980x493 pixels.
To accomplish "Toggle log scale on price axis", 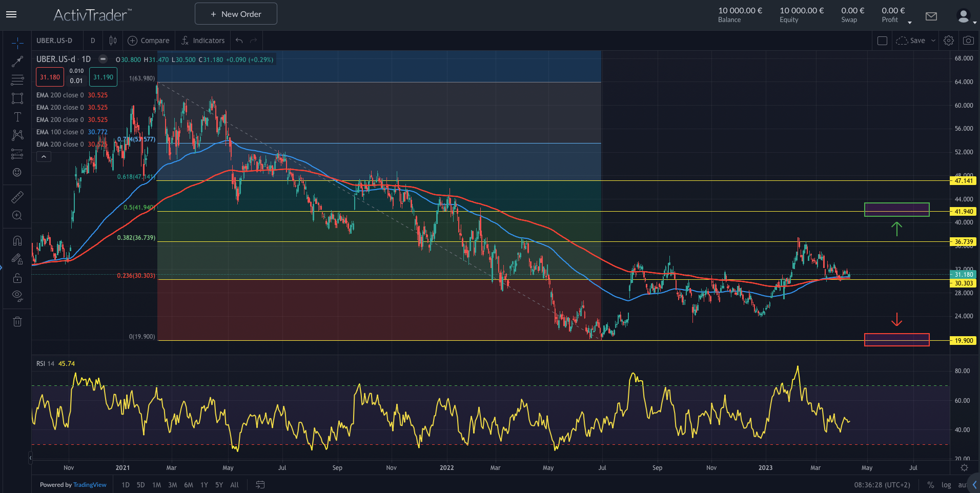I will pyautogui.click(x=946, y=485).
